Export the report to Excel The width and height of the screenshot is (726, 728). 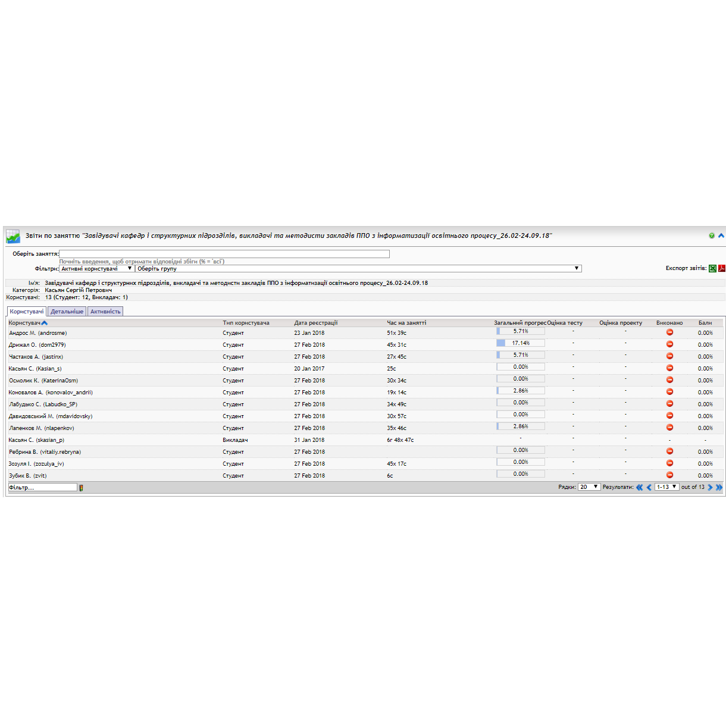click(x=712, y=268)
